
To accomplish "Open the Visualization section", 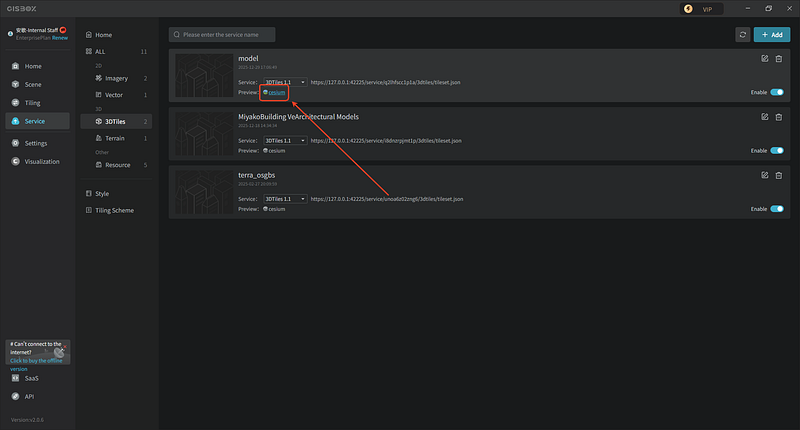I will click(37, 162).
